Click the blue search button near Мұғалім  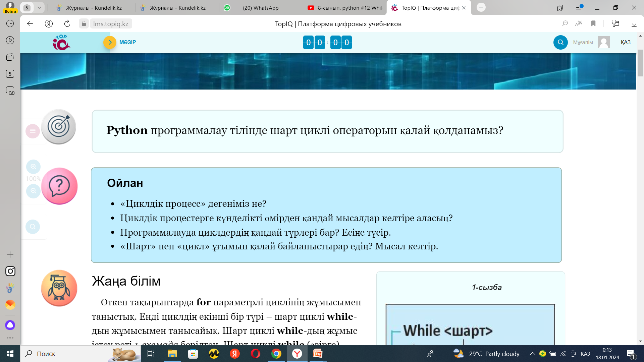coord(560,43)
